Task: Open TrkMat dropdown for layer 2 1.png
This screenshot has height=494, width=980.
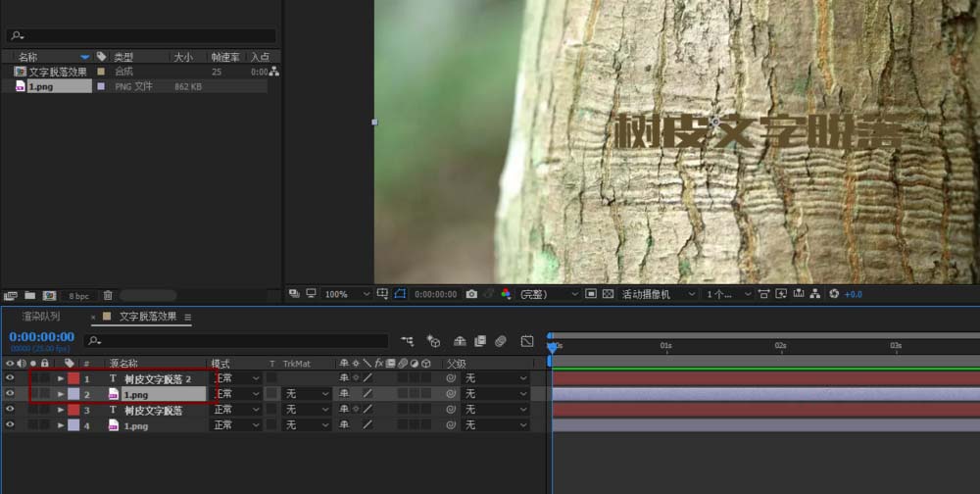Action: (x=306, y=394)
